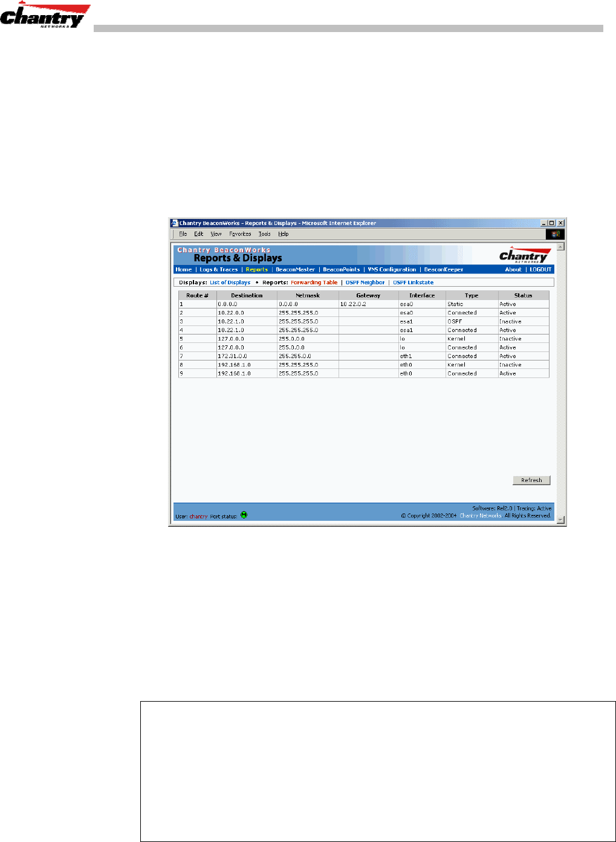
Task: Open the Favorites menu
Action: click(240, 234)
